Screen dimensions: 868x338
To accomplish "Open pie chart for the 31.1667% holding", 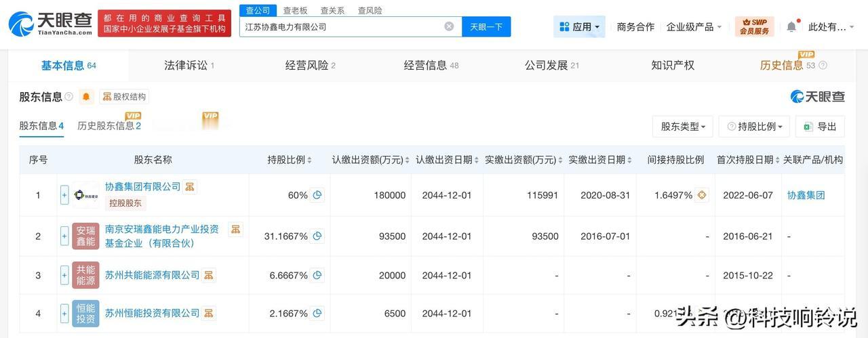I will pyautogui.click(x=317, y=236).
